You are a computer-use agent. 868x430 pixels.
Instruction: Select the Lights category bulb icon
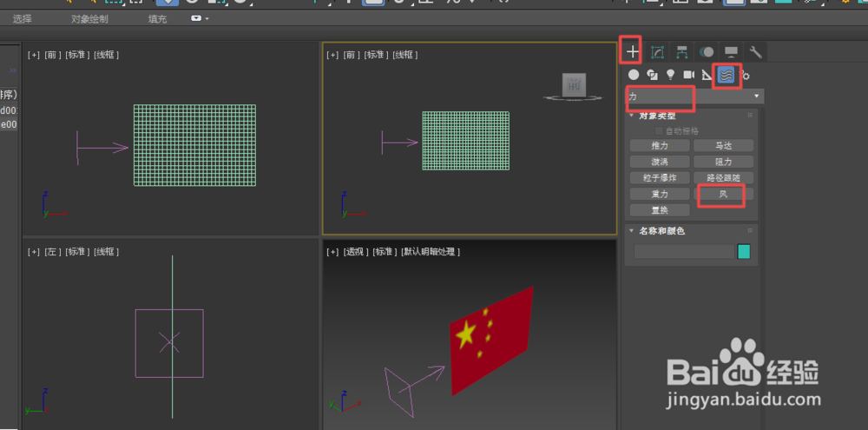tap(670, 74)
